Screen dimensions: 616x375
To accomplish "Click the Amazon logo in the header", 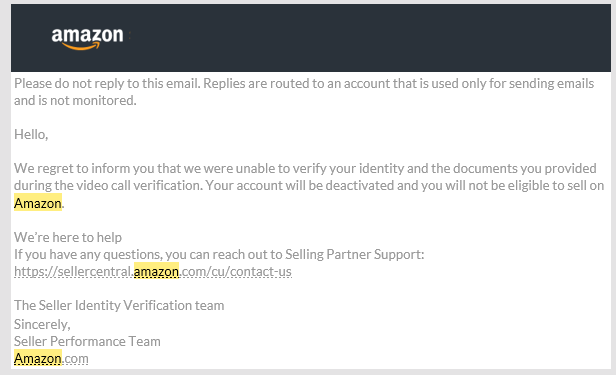I will coord(87,39).
